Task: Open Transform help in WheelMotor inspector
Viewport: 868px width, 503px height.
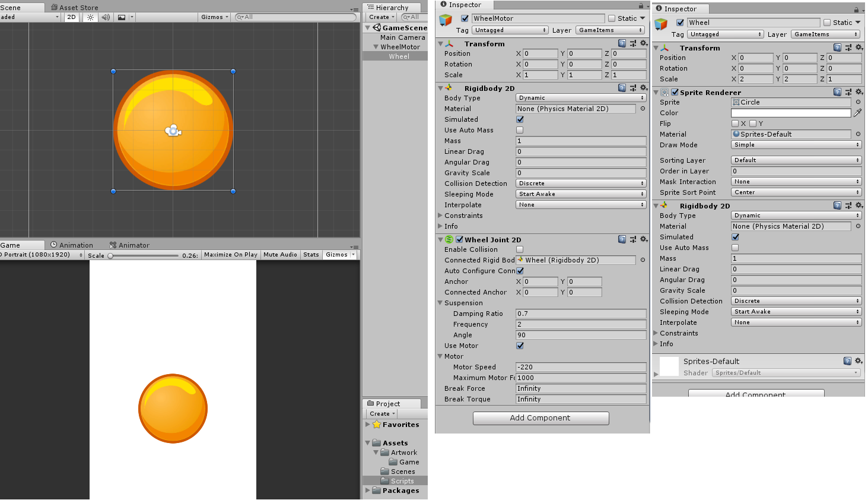Action: click(622, 43)
